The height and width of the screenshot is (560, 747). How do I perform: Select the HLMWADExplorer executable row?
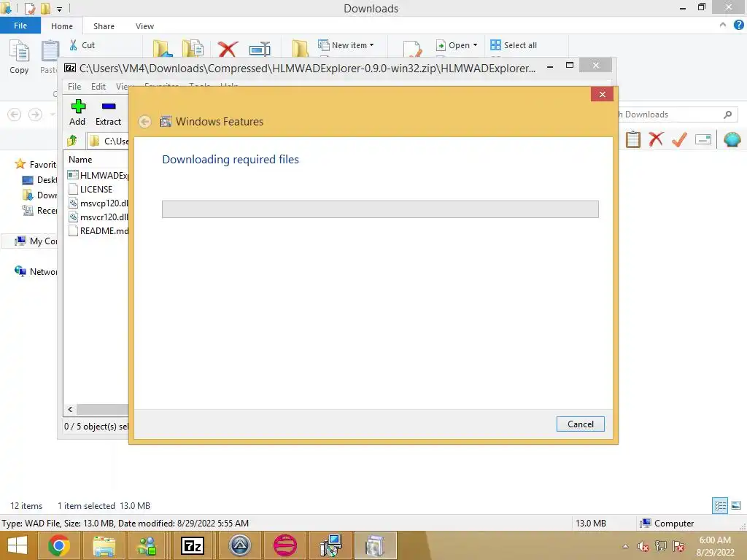[98, 175]
